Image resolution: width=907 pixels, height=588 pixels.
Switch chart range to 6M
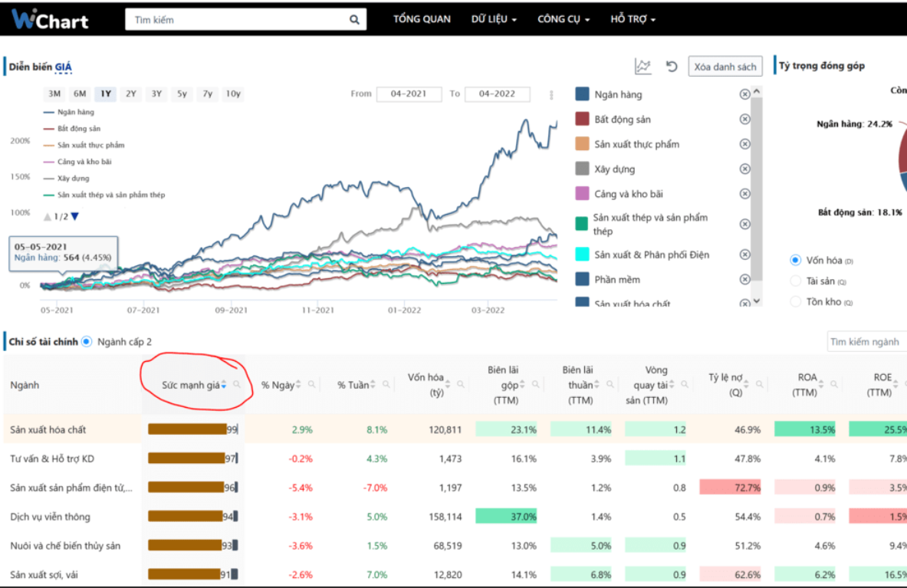[80, 94]
